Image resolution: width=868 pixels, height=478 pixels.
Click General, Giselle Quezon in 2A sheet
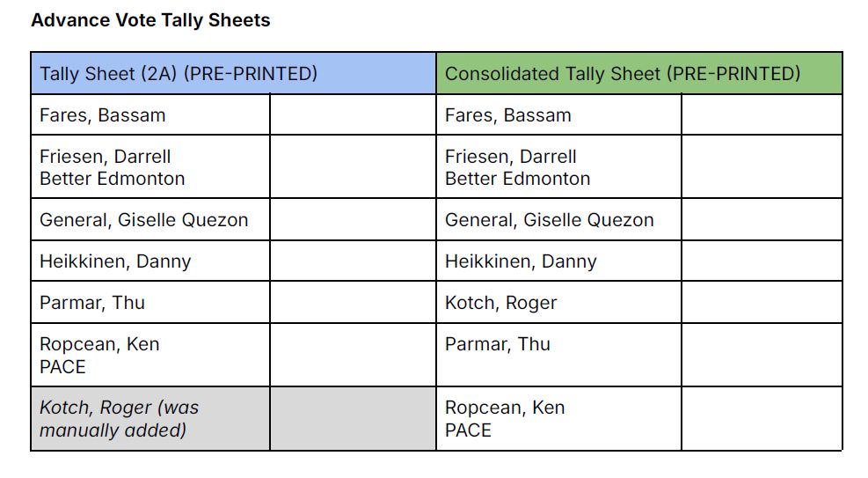coord(144,220)
